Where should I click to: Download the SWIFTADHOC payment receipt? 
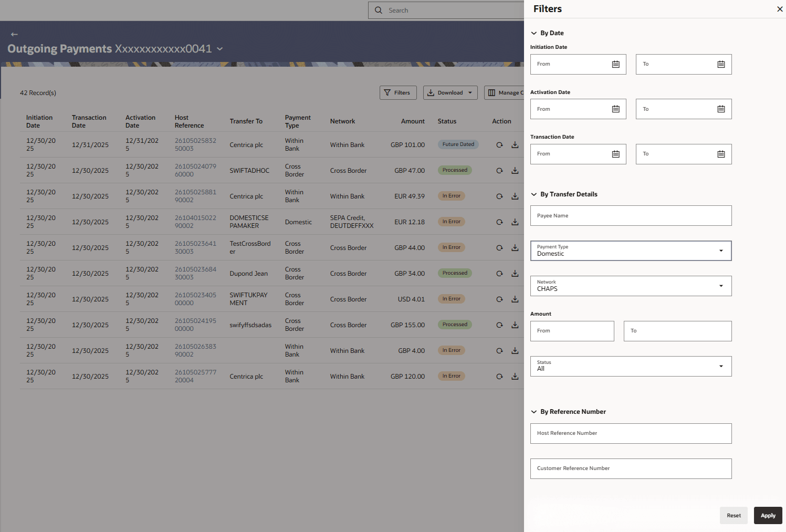pyautogui.click(x=515, y=171)
